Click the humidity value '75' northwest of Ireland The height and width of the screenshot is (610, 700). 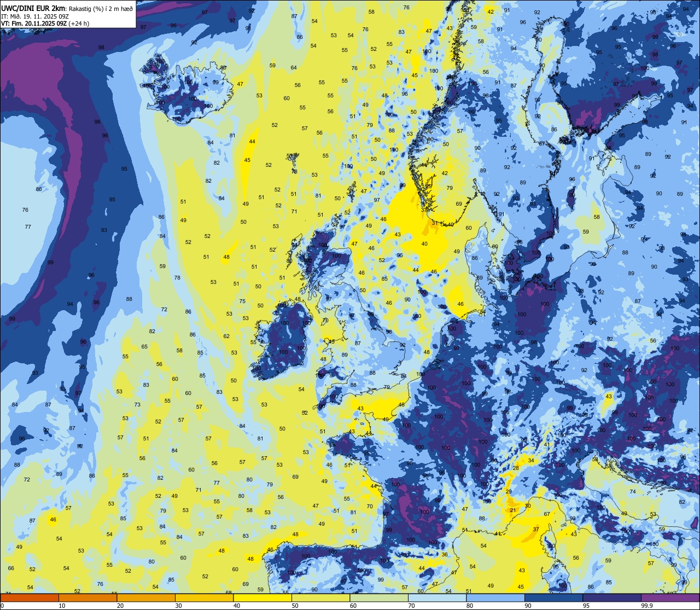click(x=242, y=301)
